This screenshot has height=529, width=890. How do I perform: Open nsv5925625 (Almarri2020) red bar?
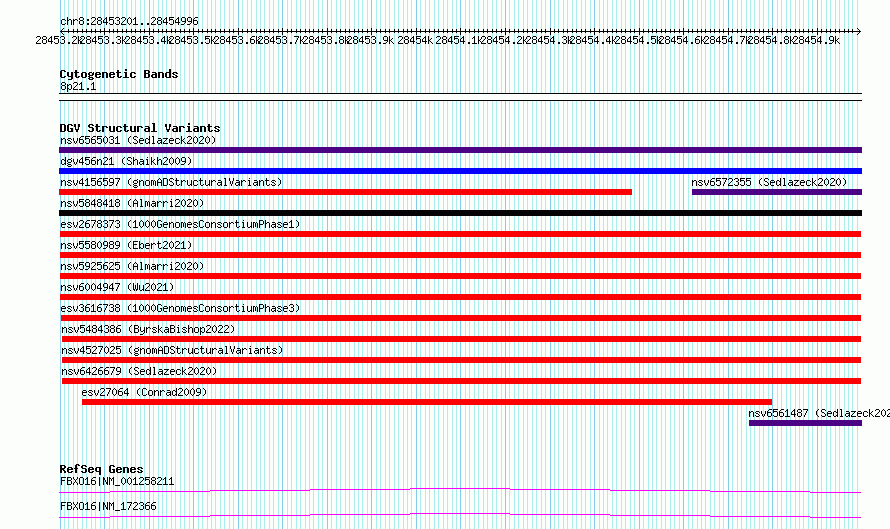(460, 276)
